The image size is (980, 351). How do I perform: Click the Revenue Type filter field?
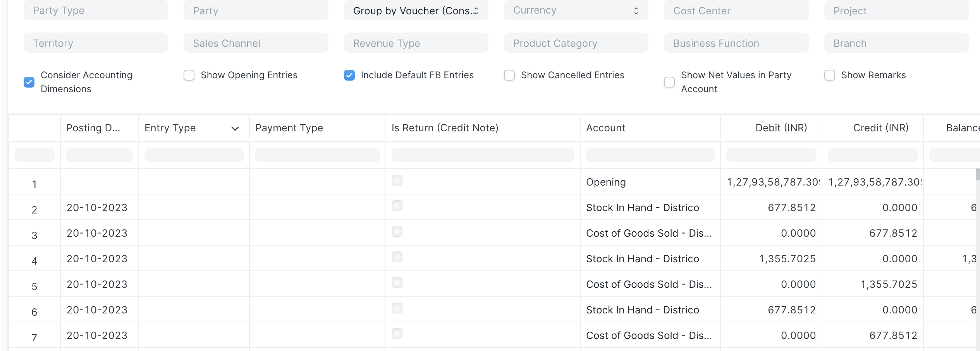416,43
